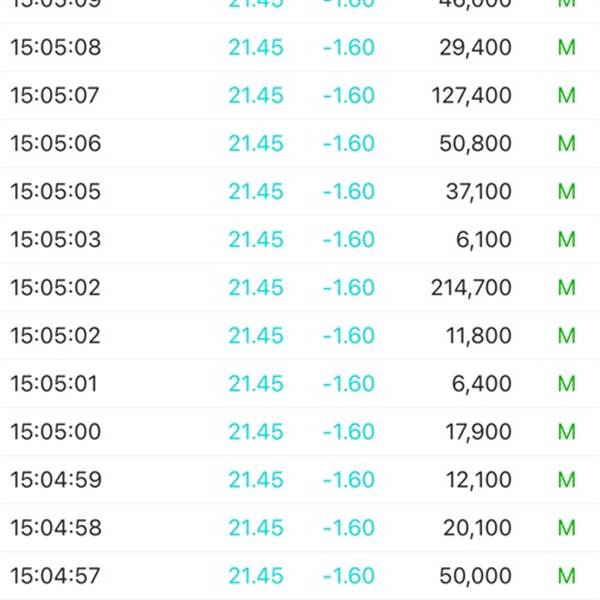Click the -1.60 change in the 15:05:07 row

pyautogui.click(x=348, y=96)
